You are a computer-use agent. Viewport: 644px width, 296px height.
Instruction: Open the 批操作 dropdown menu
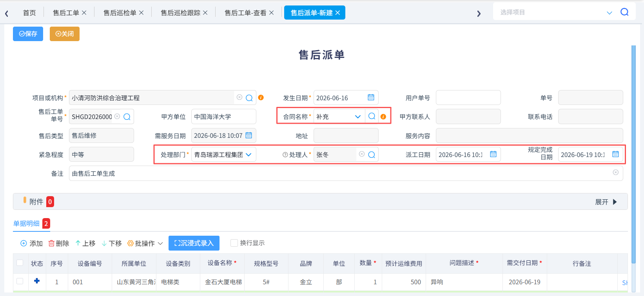click(145, 244)
